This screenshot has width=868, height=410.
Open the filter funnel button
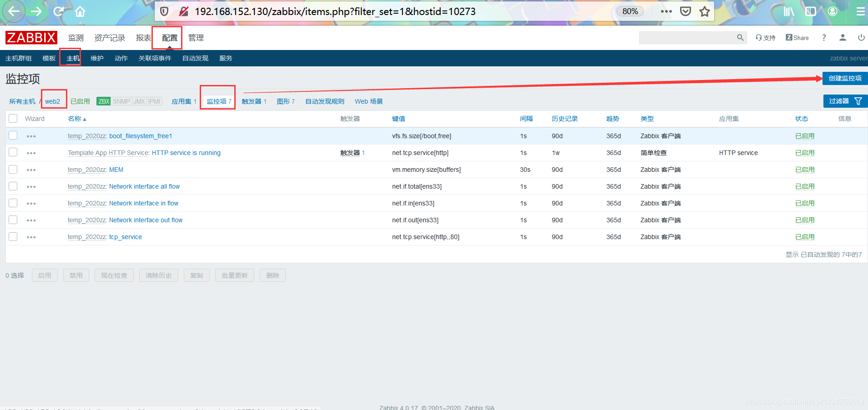[x=845, y=101]
